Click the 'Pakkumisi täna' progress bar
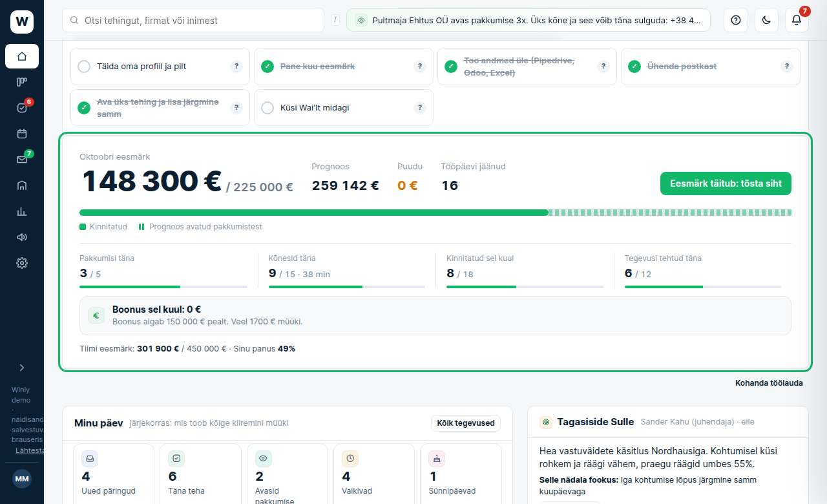The width and height of the screenshot is (827, 504). pos(163,287)
